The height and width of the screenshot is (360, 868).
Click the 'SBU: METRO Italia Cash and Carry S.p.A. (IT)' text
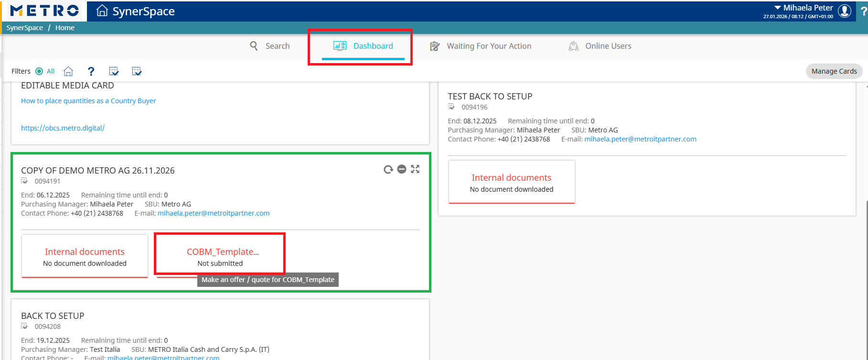point(200,349)
